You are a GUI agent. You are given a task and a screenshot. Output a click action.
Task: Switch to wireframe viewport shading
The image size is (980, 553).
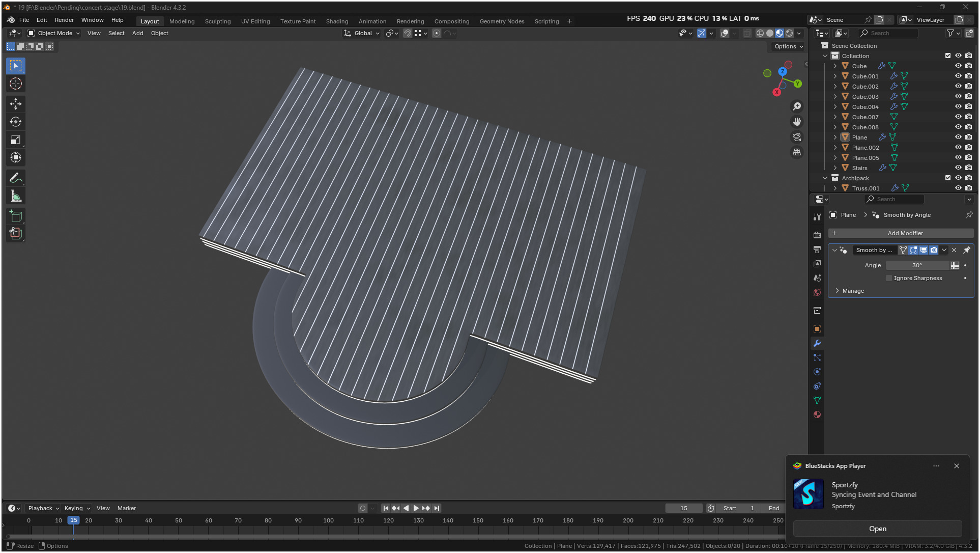point(760,33)
